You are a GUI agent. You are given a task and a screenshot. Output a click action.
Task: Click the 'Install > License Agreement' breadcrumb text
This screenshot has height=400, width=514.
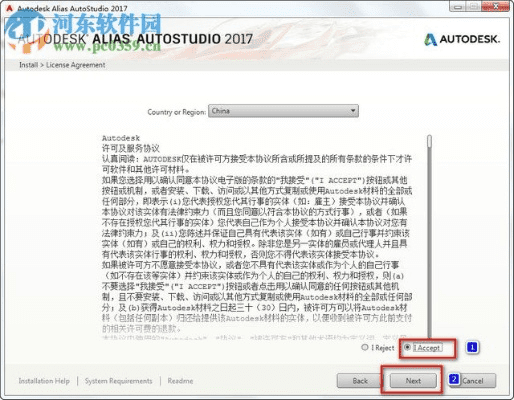click(62, 65)
